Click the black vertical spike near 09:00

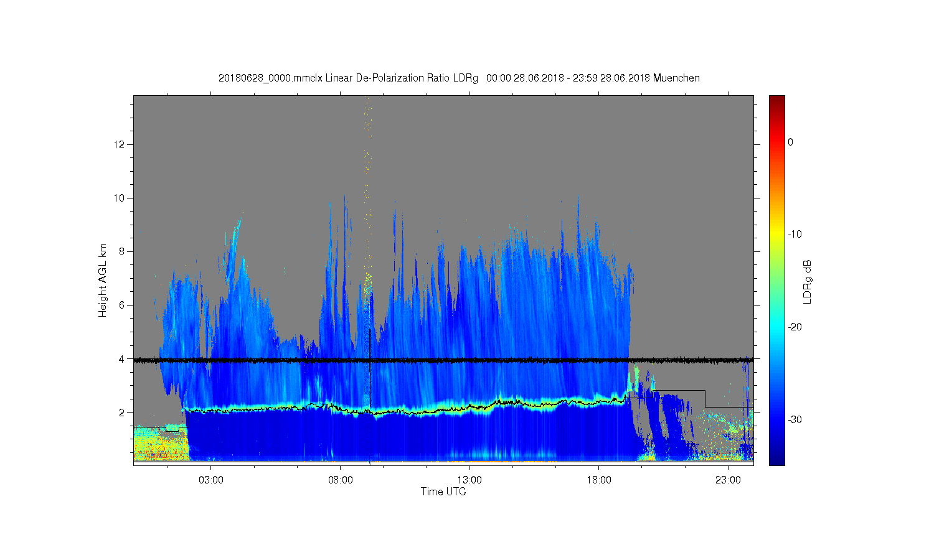click(x=370, y=368)
